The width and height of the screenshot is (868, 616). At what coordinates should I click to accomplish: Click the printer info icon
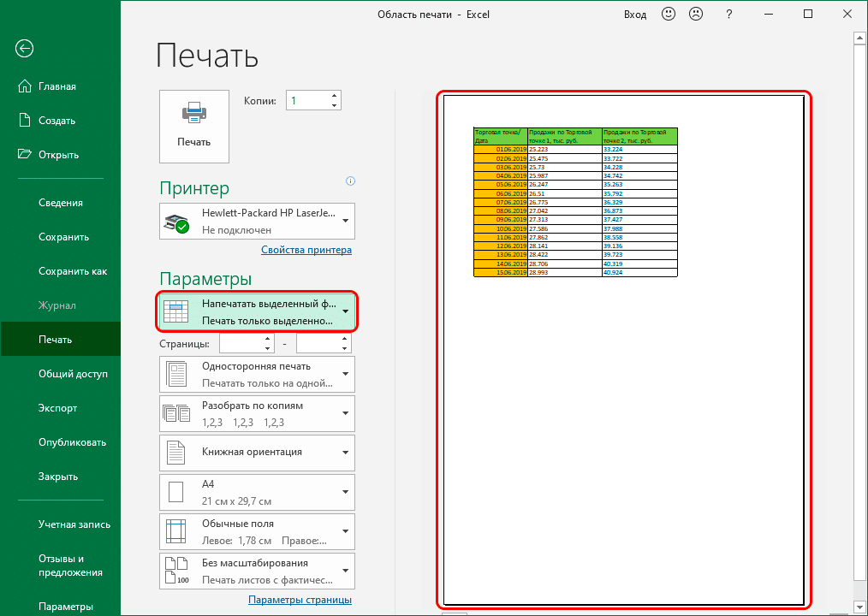click(350, 181)
